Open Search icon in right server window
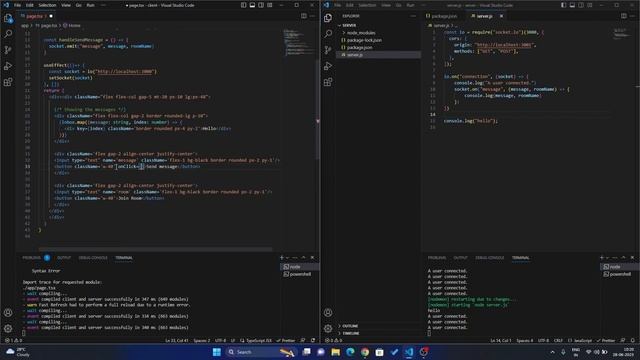The height and width of the screenshot is (360, 640). [x=328, y=34]
